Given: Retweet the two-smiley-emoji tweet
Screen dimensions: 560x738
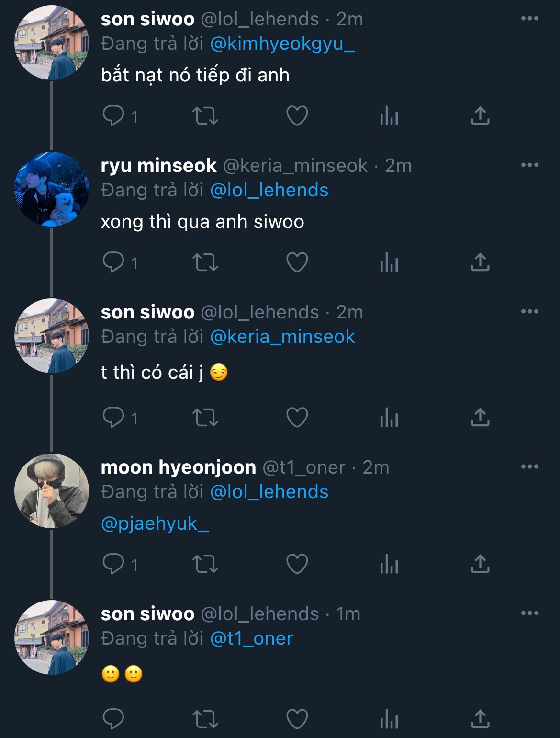Looking at the screenshot, I should tap(205, 719).
